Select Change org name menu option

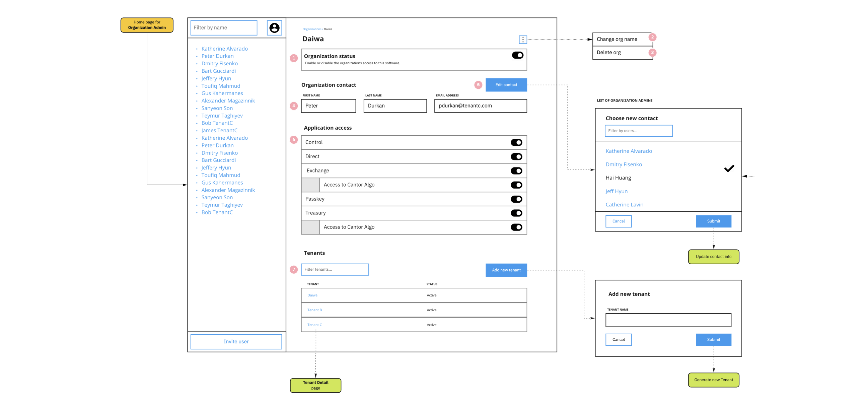click(617, 39)
